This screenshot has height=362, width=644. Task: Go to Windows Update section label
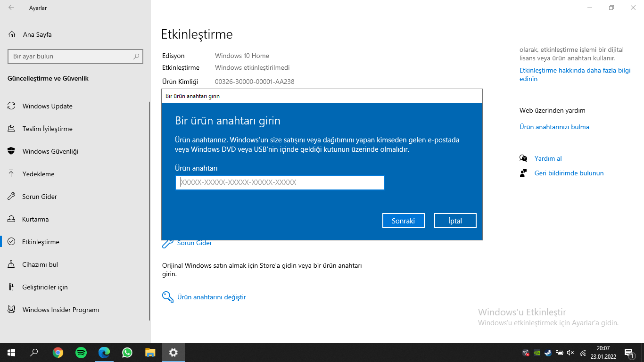point(48,106)
